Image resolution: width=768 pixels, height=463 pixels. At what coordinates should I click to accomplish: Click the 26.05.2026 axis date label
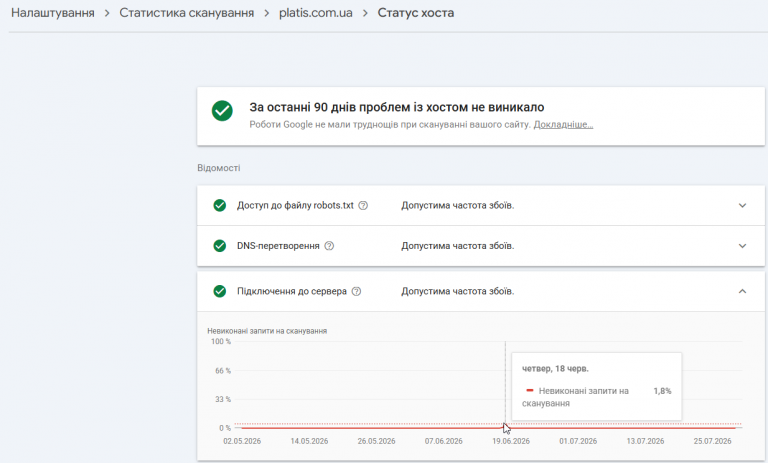376,441
